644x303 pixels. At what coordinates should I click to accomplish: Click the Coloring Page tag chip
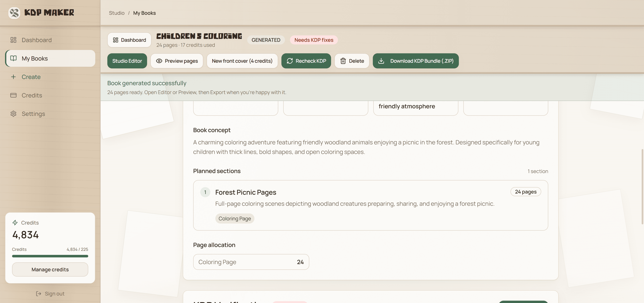tap(234, 218)
